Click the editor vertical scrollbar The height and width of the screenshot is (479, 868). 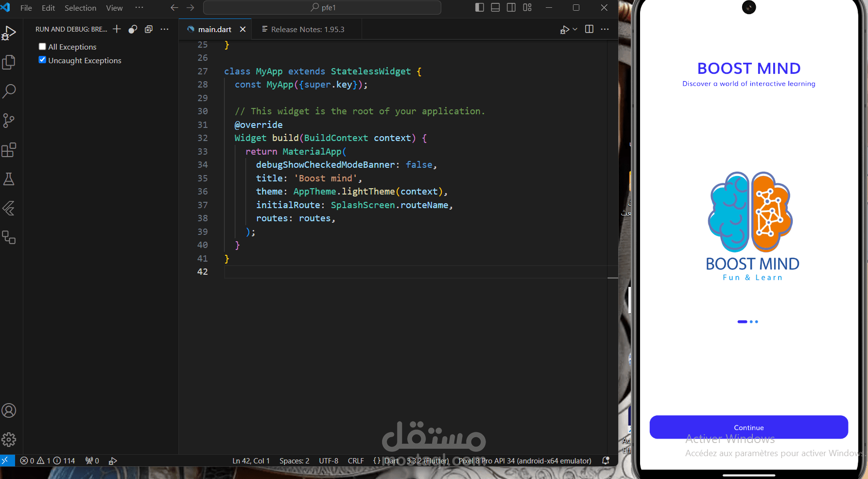pyautogui.click(x=612, y=248)
